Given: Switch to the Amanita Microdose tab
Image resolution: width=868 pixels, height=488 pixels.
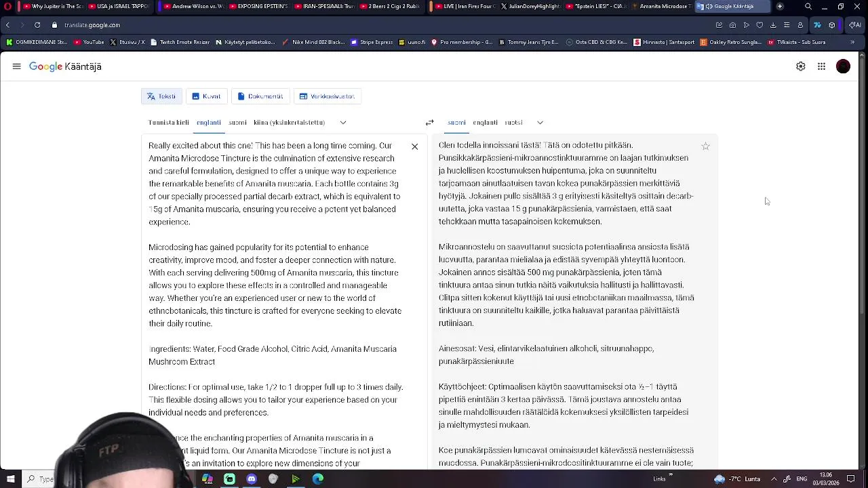Looking at the screenshot, I should (661, 6).
